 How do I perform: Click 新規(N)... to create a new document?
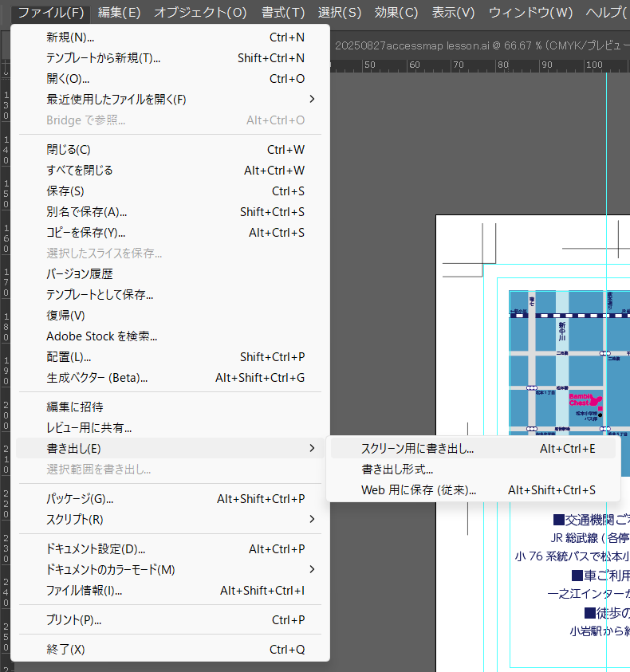coord(70,37)
